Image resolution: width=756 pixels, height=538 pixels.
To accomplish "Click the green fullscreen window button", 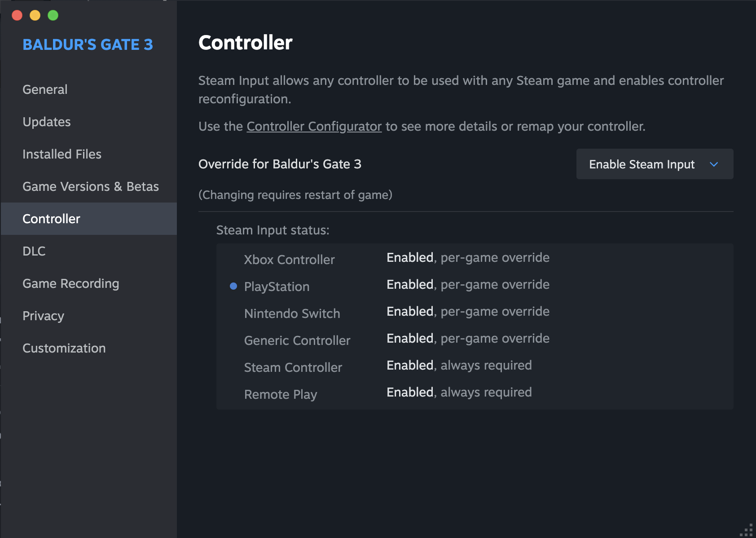I will (53, 15).
